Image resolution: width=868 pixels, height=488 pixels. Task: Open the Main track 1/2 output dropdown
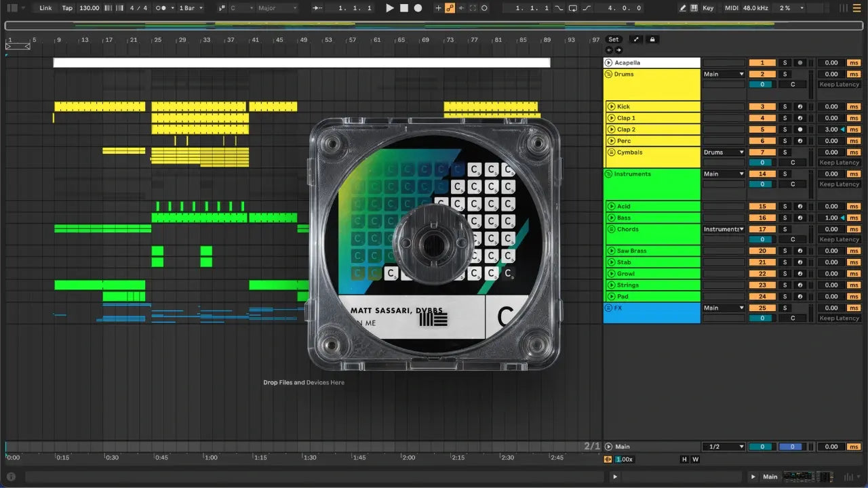[724, 447]
